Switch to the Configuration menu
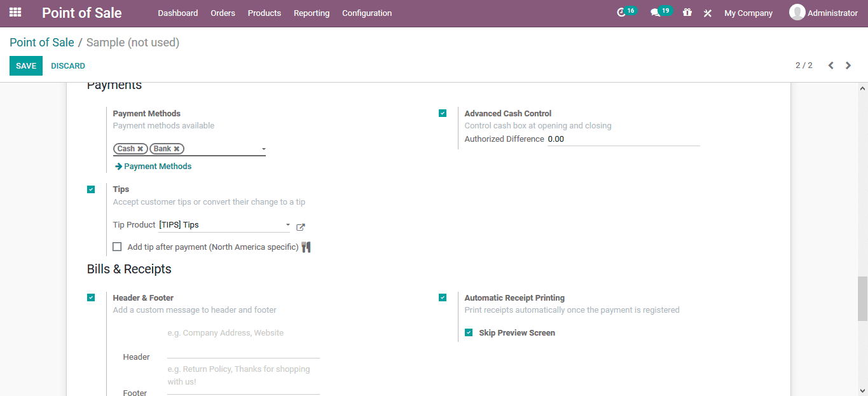This screenshot has height=396, width=868. tap(366, 12)
